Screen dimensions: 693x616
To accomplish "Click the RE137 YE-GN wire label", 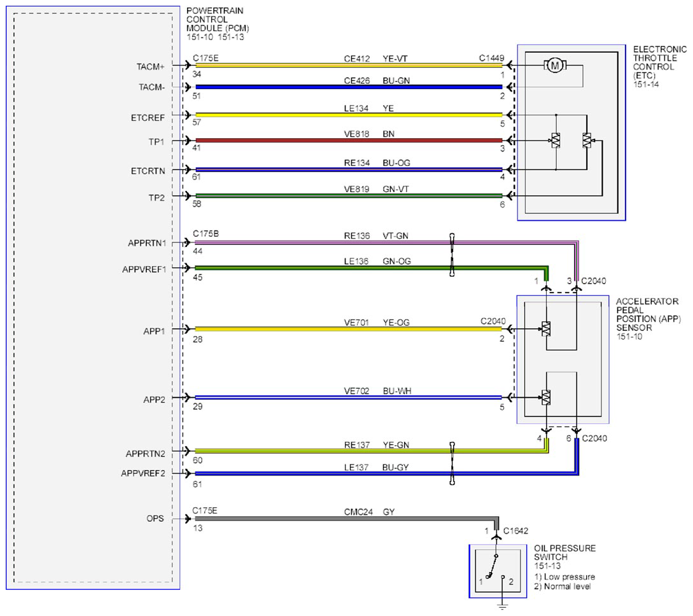I will point(377,445).
